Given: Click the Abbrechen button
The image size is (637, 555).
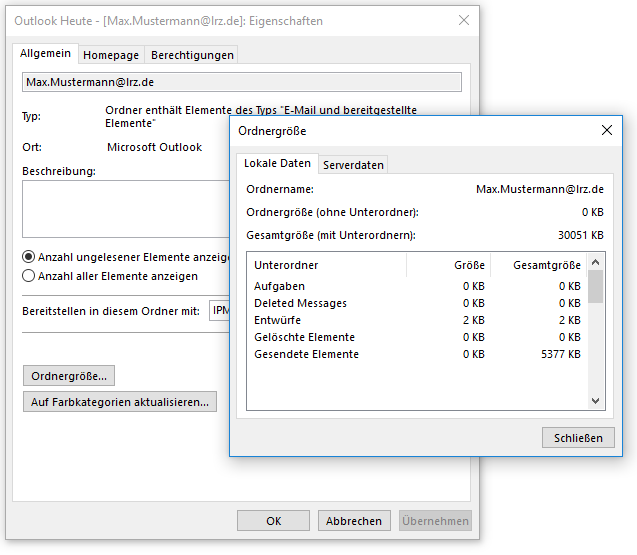Looking at the screenshot, I should click(354, 521).
